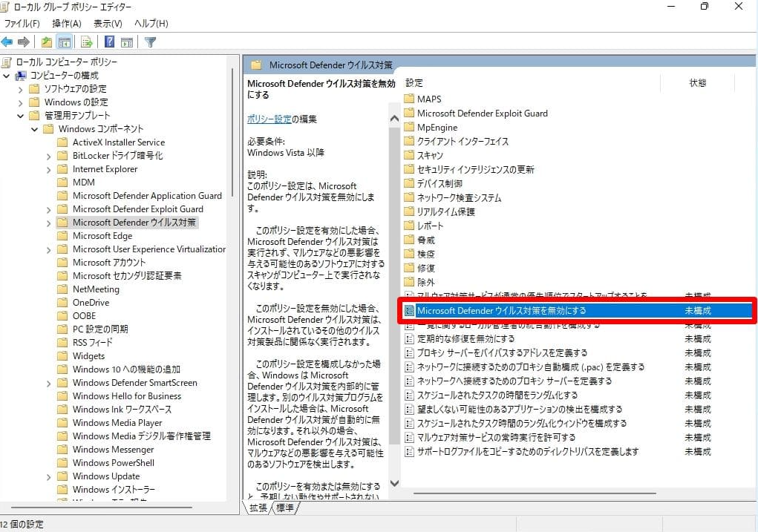Expand the ソフトウェアの設定 node
Image resolution: width=758 pixels, height=532 pixels.
(x=20, y=89)
